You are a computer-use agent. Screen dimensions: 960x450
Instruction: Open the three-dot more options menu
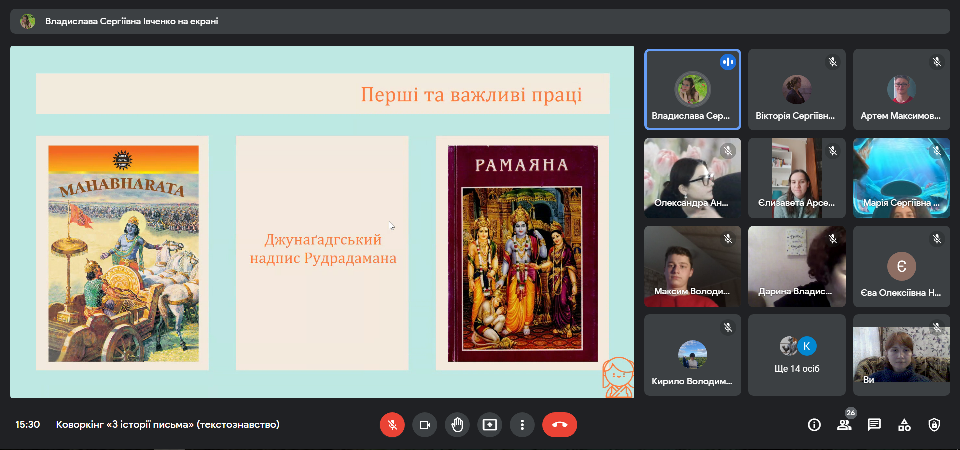522,424
